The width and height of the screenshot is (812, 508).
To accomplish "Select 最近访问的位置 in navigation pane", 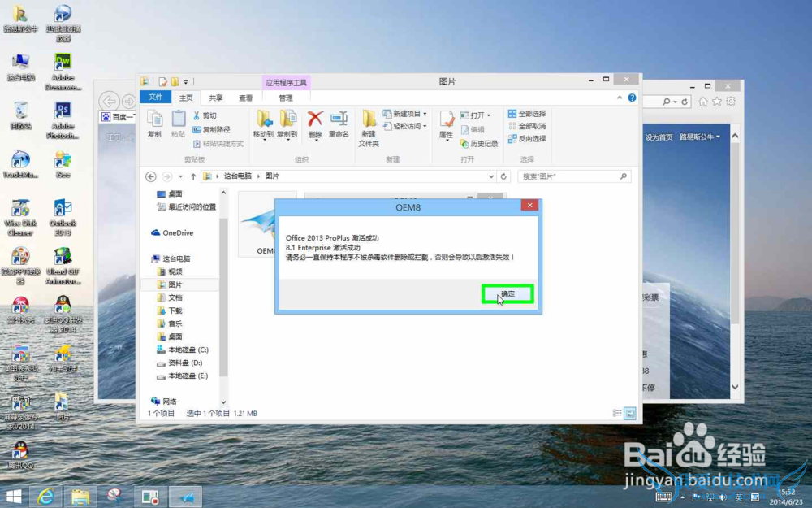I will coord(186,206).
